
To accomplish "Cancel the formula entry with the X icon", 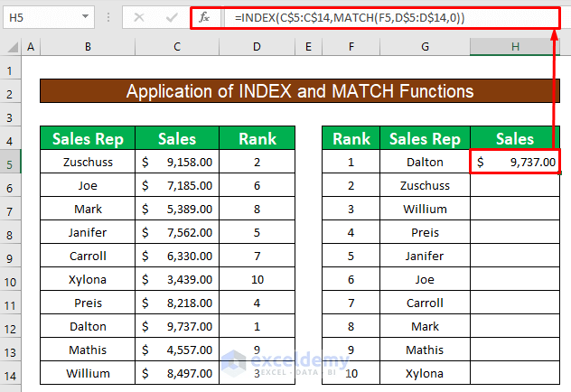I will [139, 17].
